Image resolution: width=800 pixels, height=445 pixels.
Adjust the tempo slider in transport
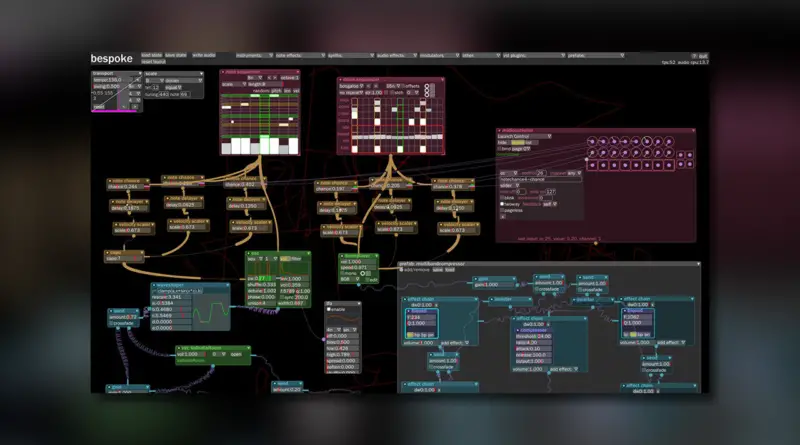[x=109, y=79]
